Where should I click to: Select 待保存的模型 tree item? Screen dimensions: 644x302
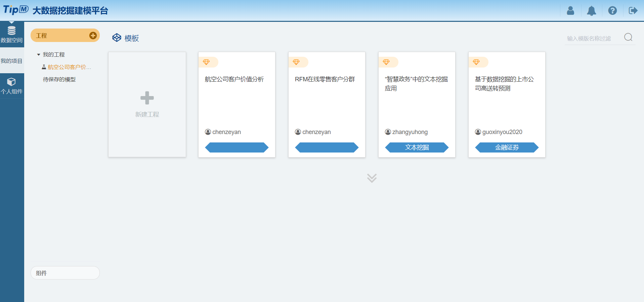[x=59, y=79]
